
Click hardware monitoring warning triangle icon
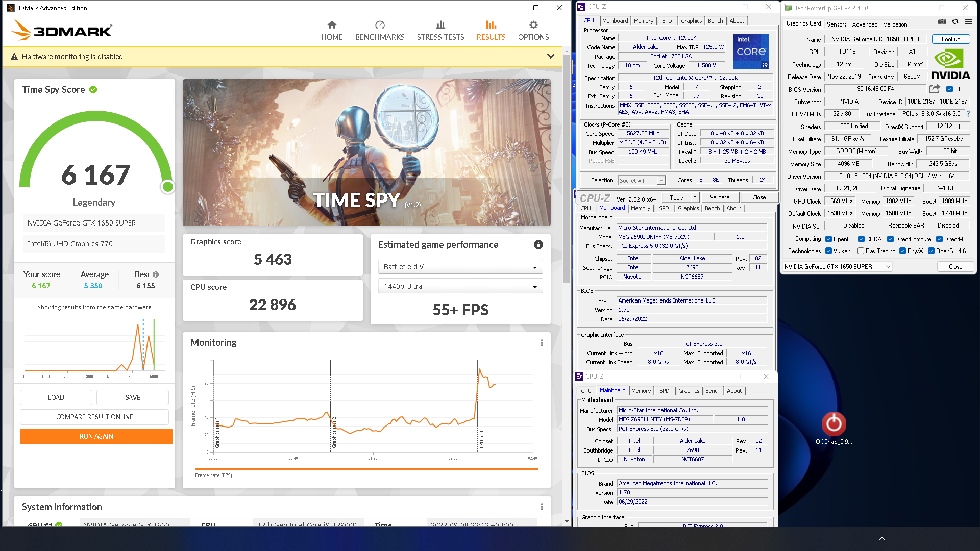14,57
